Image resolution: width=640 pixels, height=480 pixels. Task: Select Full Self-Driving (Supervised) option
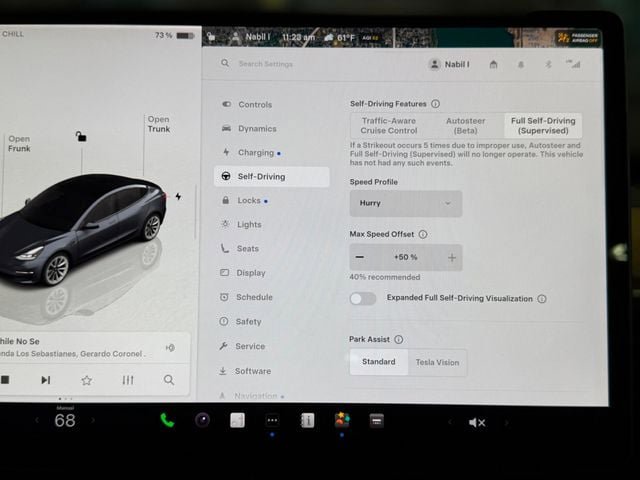tap(543, 126)
